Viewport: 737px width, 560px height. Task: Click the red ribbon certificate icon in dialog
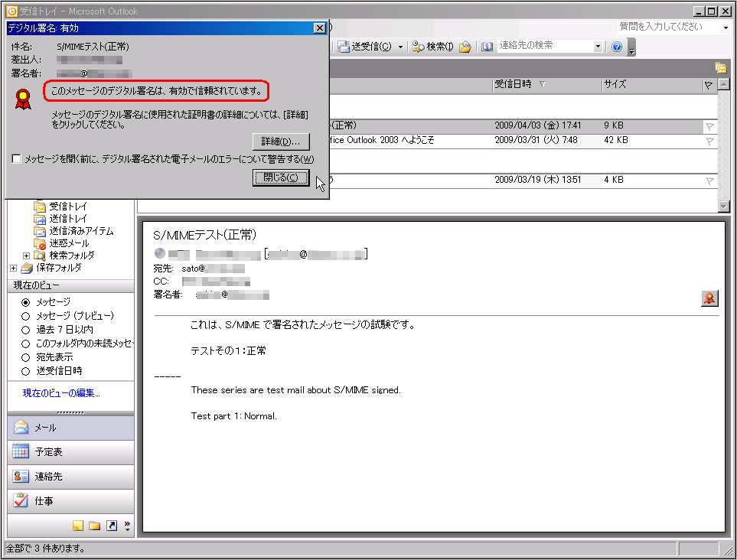click(23, 99)
